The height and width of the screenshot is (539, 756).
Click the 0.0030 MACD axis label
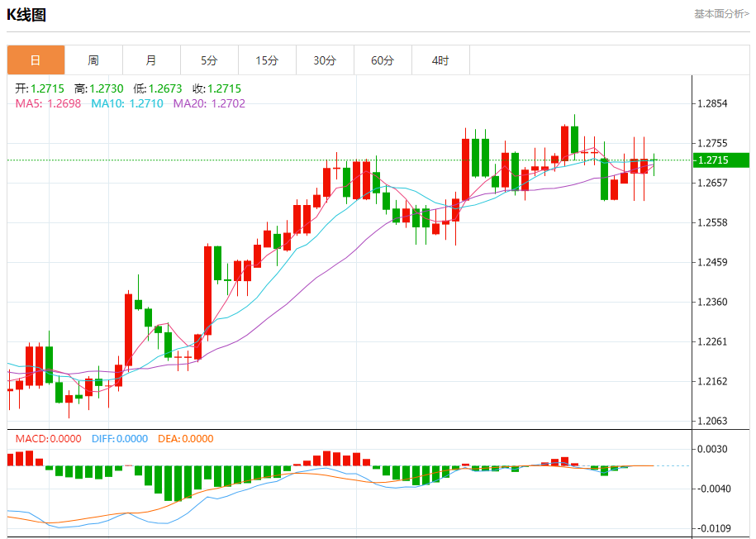coord(712,449)
